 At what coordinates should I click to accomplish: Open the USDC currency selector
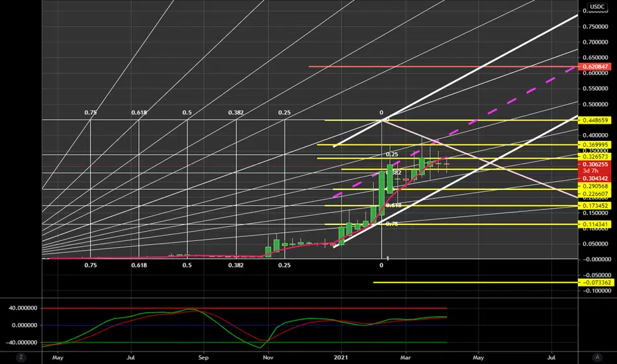click(597, 7)
